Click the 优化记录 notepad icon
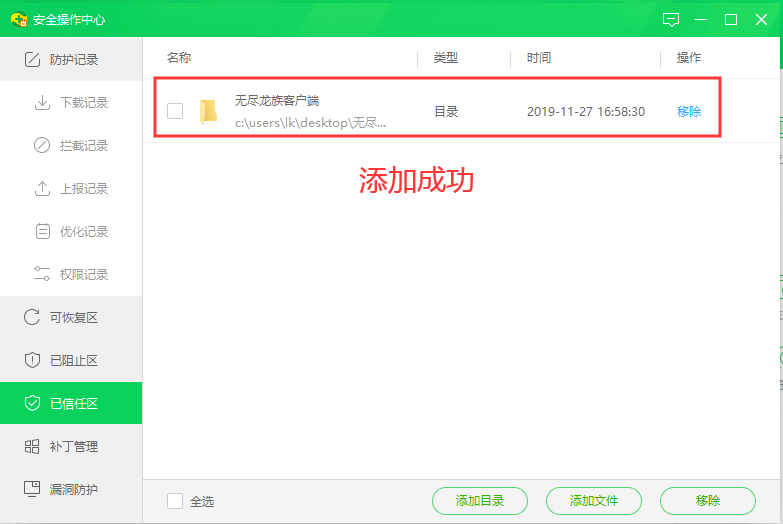 coord(42,231)
